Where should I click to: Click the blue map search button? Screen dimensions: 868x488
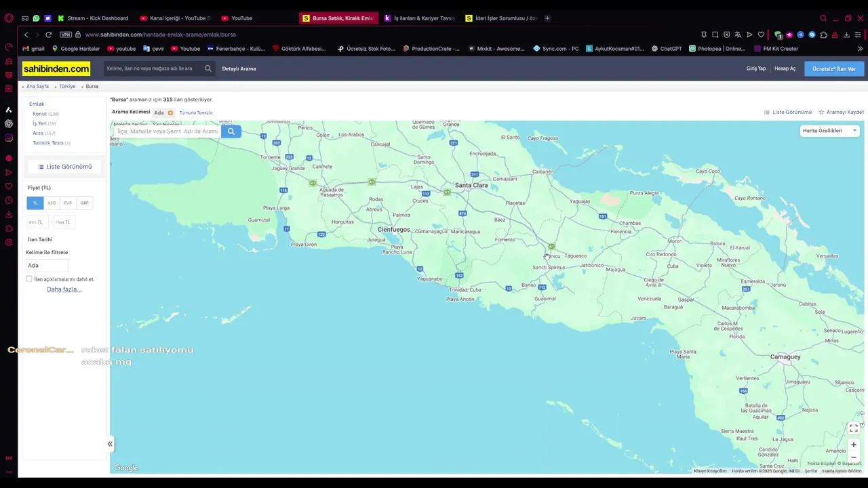231,131
